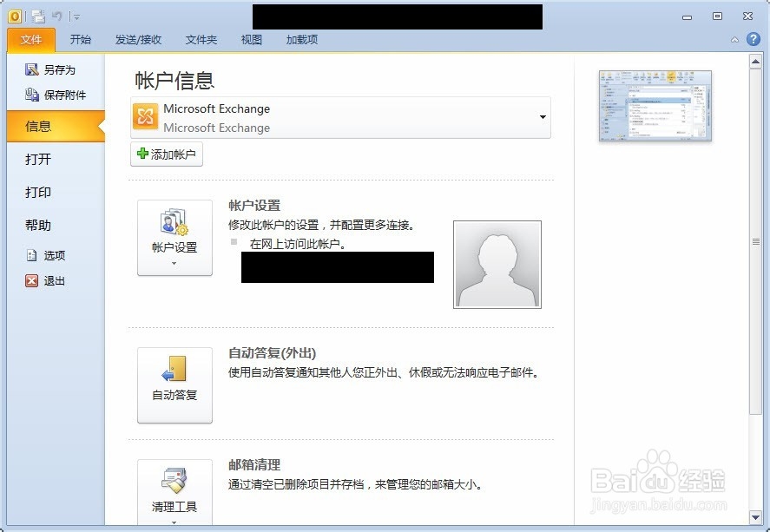This screenshot has height=532, width=770.
Task: Switch to the 文件夹 tab
Action: [x=201, y=40]
